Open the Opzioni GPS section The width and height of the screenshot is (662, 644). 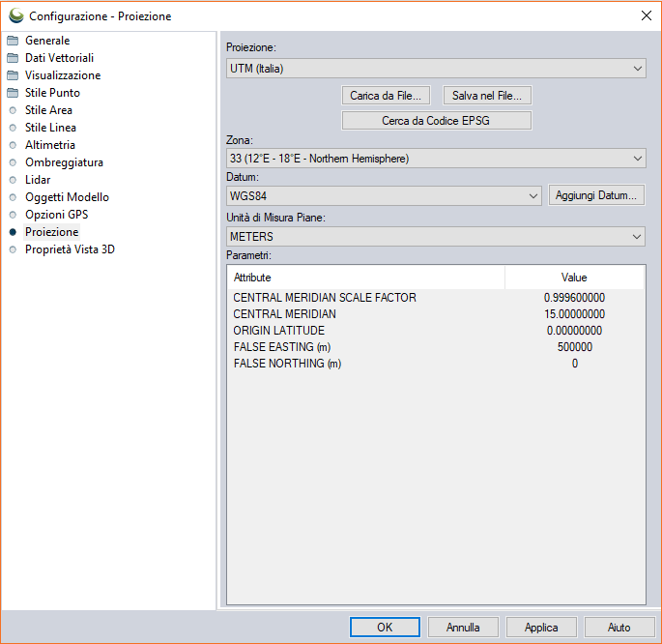click(56, 215)
